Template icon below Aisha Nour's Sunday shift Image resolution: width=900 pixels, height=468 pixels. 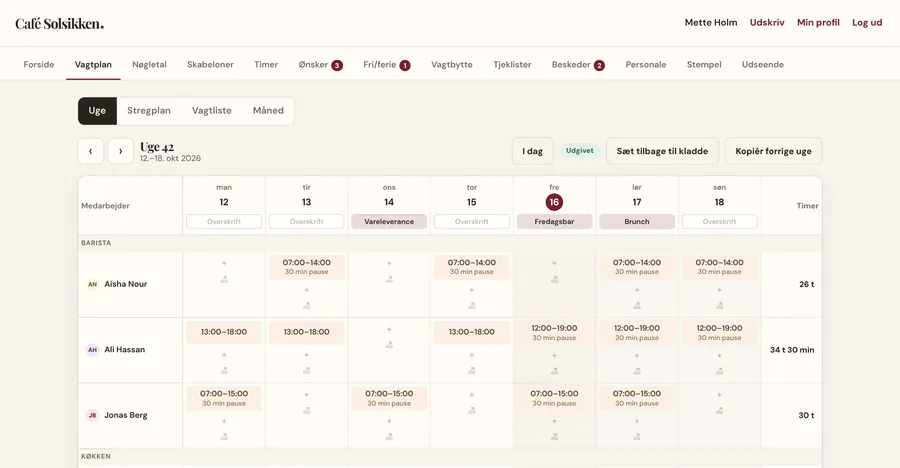click(x=720, y=305)
